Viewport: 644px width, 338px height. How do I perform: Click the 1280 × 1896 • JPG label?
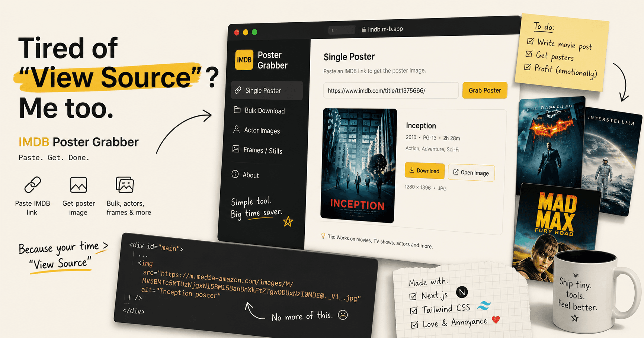click(x=425, y=187)
